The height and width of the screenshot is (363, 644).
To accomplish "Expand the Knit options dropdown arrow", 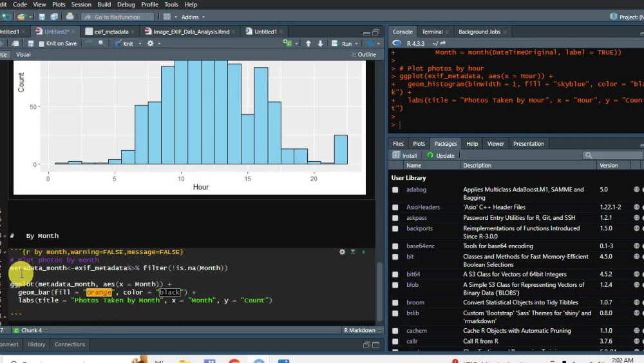I will (x=140, y=44).
